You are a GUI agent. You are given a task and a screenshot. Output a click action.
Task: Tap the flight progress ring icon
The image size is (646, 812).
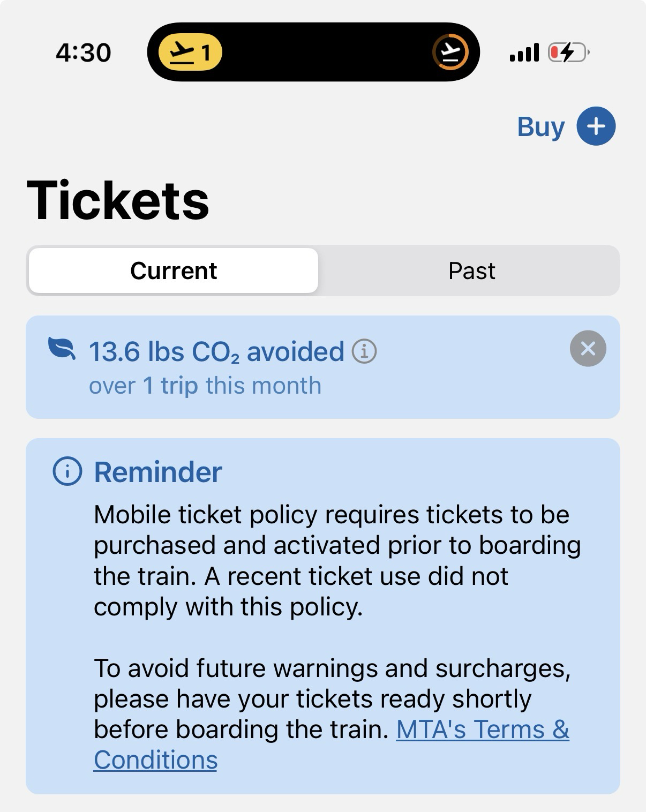[x=450, y=52]
